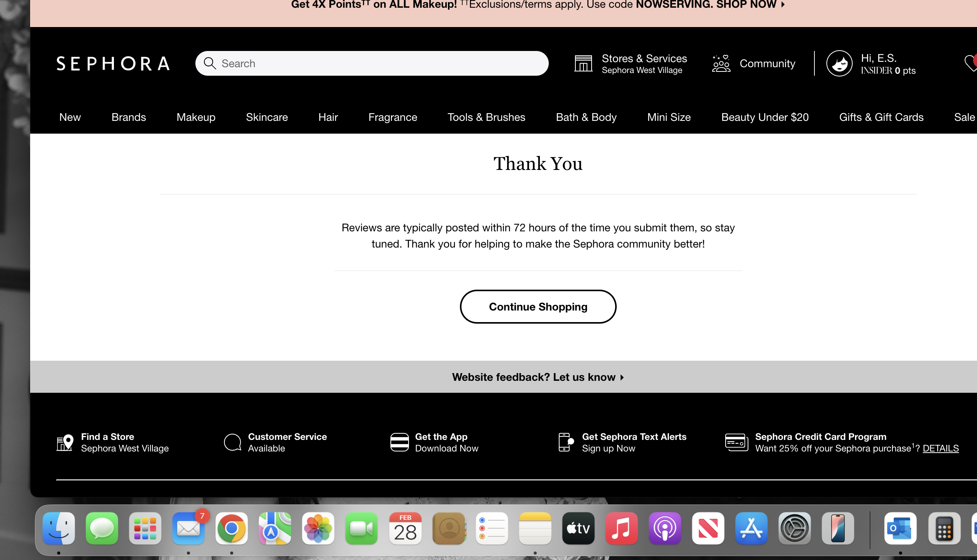Click the Customer Service chat bubble icon

[232, 443]
